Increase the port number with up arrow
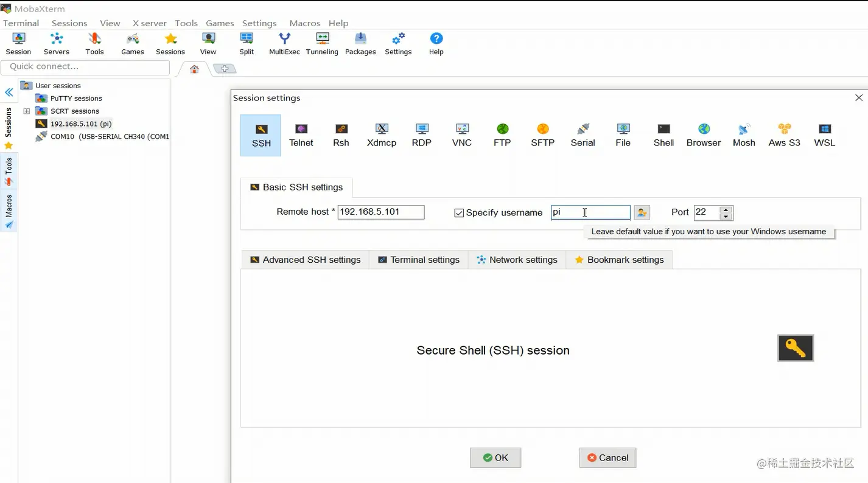Image resolution: width=868 pixels, height=483 pixels. click(726, 209)
